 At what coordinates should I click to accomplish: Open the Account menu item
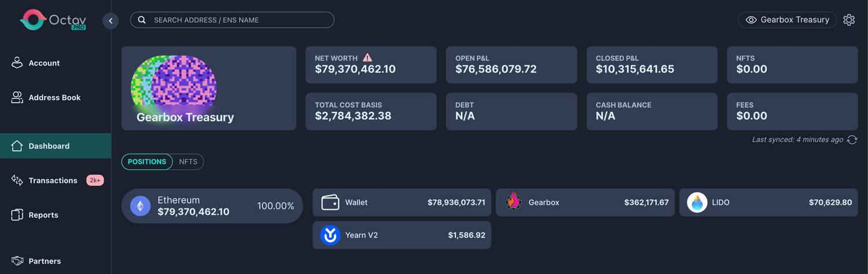[44, 63]
